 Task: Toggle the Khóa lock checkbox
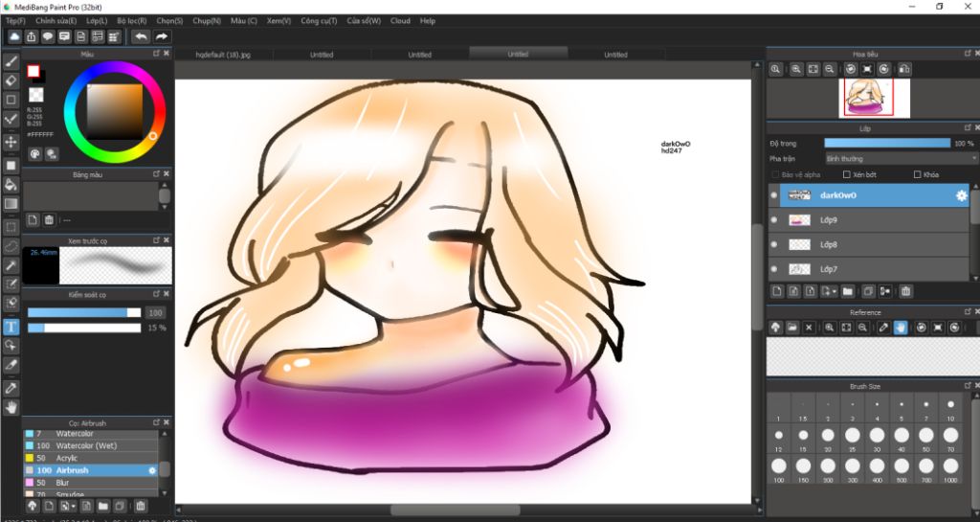[x=918, y=174]
